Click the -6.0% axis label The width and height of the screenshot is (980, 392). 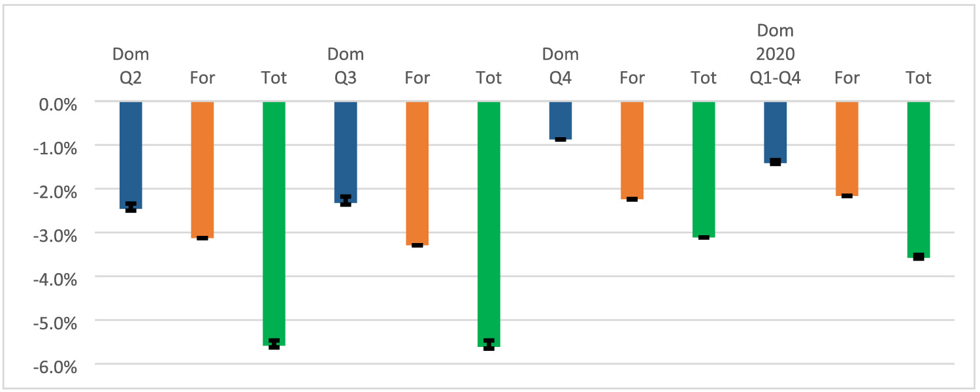pos(58,366)
